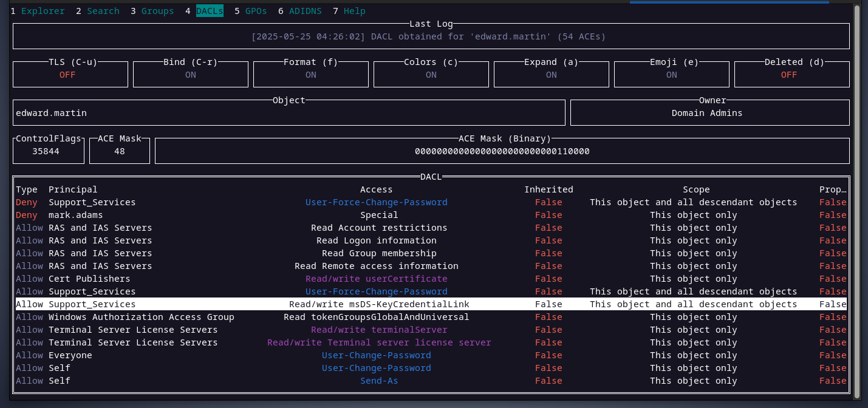Toggle the Emoji (e) setting
Screen dimensions: 868x408
point(671,75)
